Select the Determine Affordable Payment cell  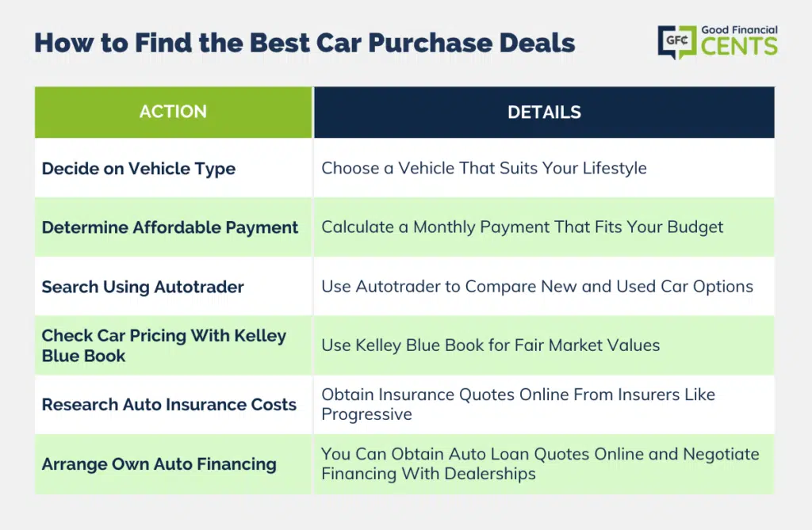click(170, 227)
